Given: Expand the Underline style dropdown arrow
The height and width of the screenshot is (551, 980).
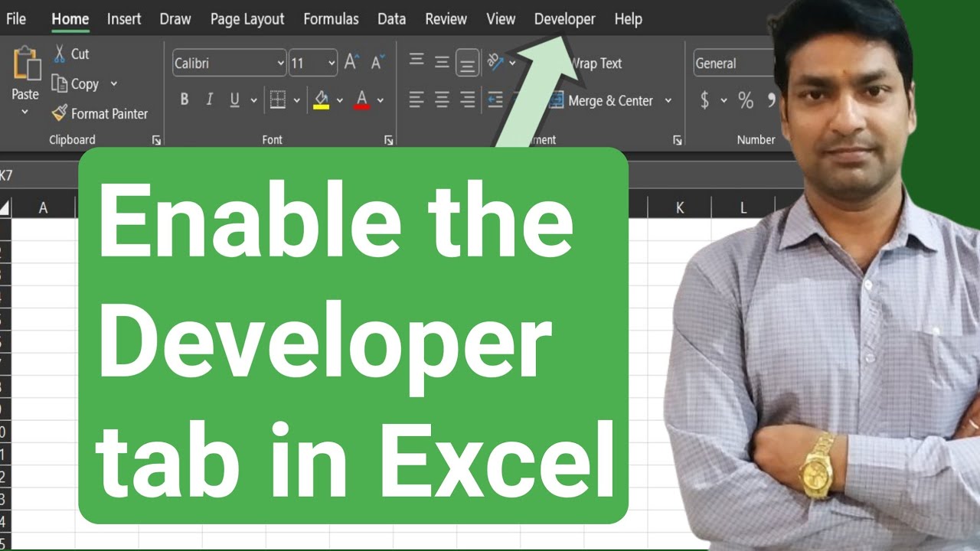Looking at the screenshot, I should click(253, 100).
